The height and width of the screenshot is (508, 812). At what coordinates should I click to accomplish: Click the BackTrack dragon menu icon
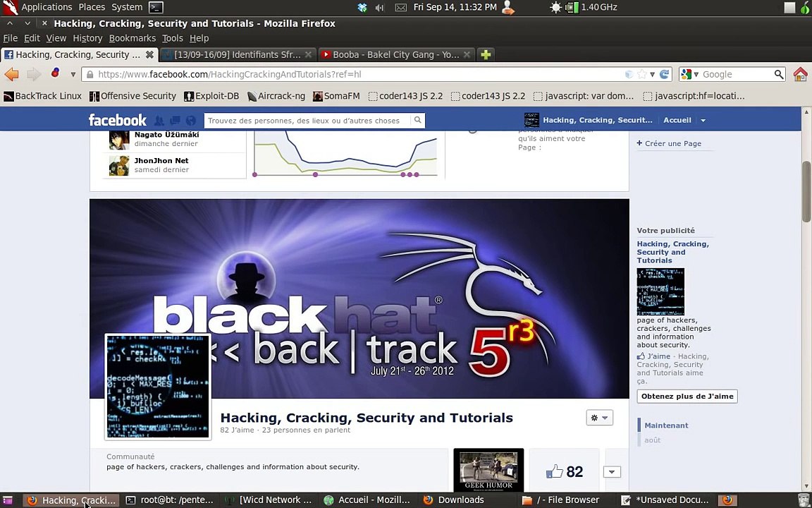point(10,7)
